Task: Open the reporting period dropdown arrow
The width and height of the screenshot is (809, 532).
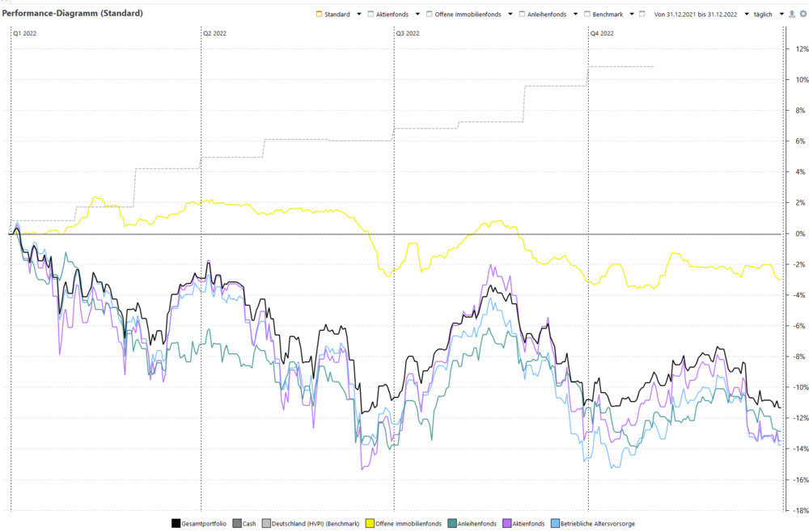Action: pyautogui.click(x=747, y=15)
